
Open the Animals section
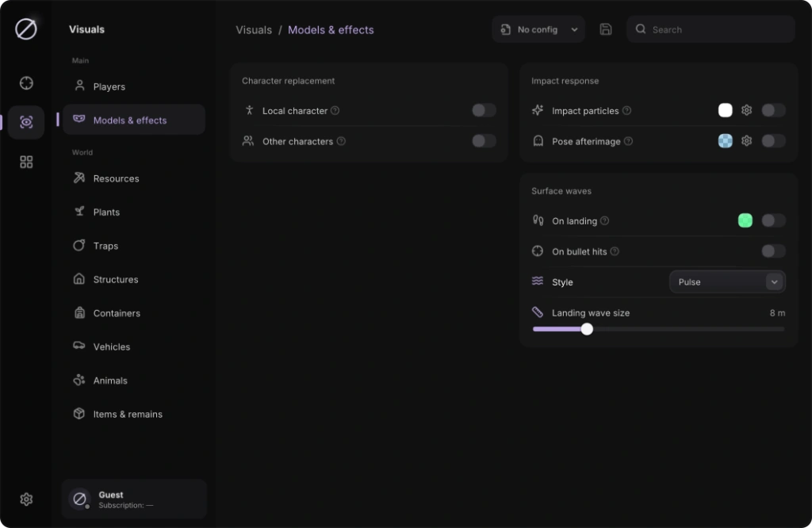(x=134, y=381)
